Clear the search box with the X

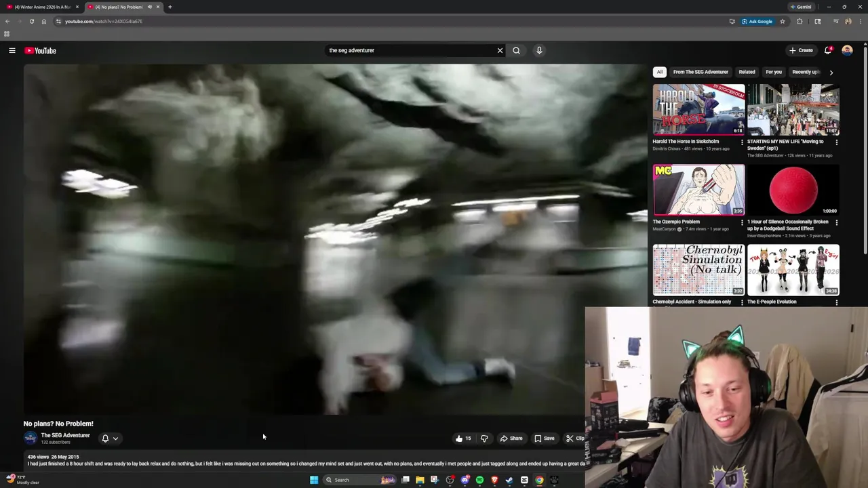pos(500,50)
